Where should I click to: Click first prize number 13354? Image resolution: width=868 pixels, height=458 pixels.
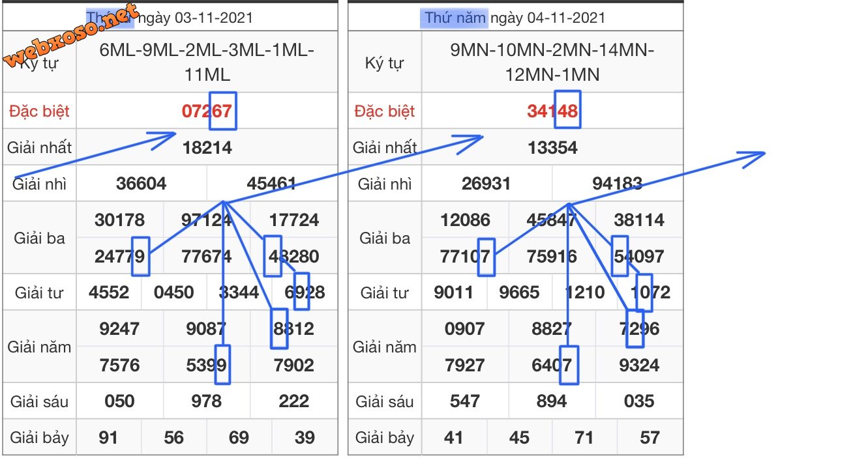552,147
